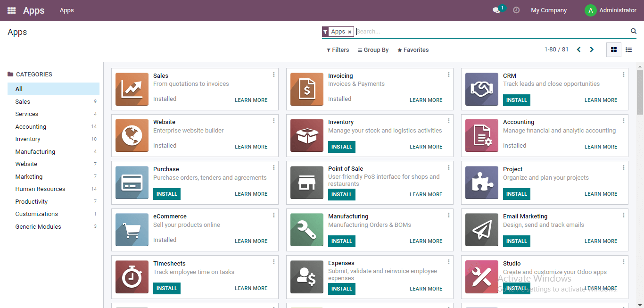644x308 pixels.
Task: Click the eCommerce cart icon
Action: pyautogui.click(x=132, y=230)
